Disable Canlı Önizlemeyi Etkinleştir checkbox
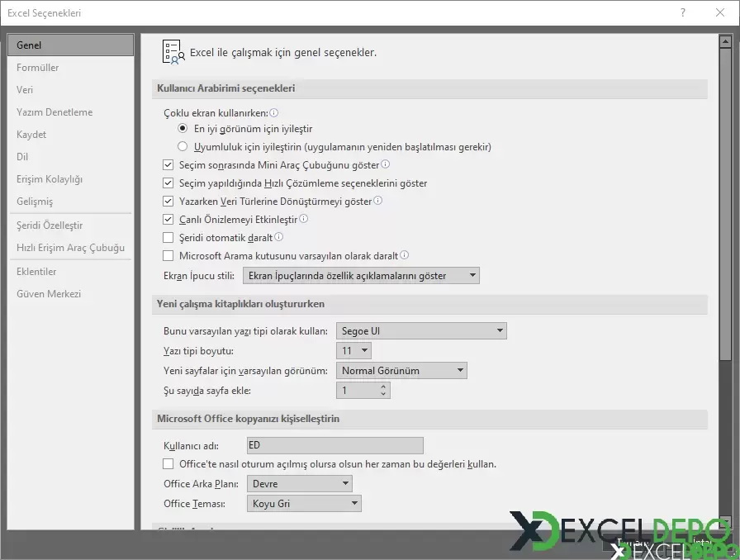The image size is (740, 560). point(168,219)
